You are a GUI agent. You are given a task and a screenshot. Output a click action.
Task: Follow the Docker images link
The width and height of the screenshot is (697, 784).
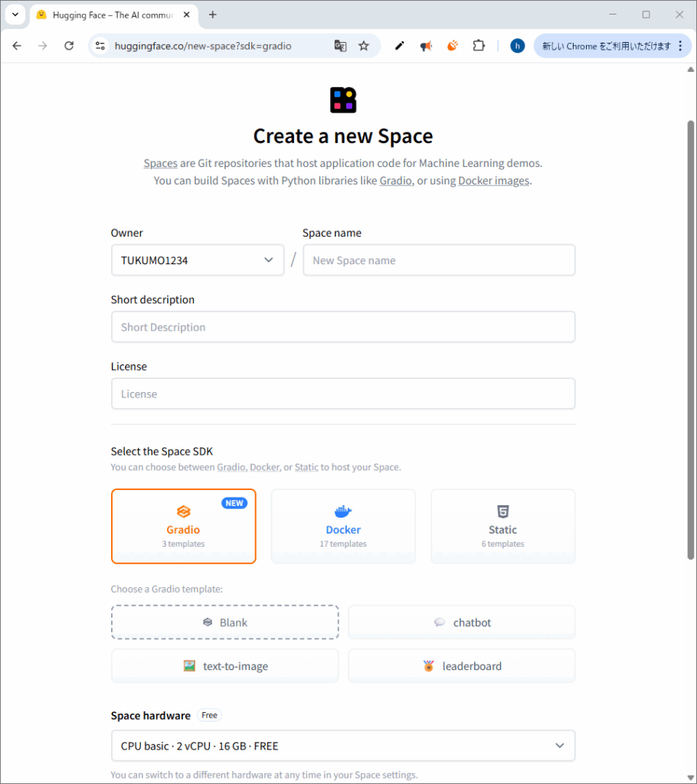[493, 181]
